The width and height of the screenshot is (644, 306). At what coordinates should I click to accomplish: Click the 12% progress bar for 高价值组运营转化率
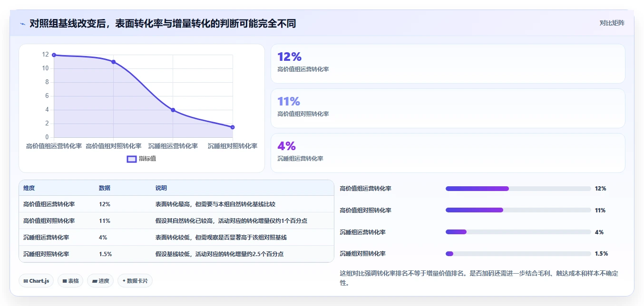point(518,189)
